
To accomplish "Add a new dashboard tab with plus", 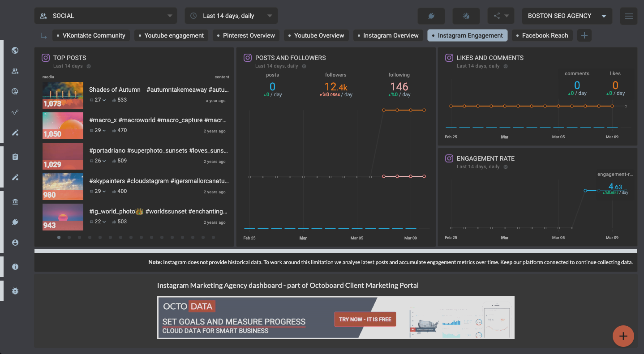I will pyautogui.click(x=584, y=35).
